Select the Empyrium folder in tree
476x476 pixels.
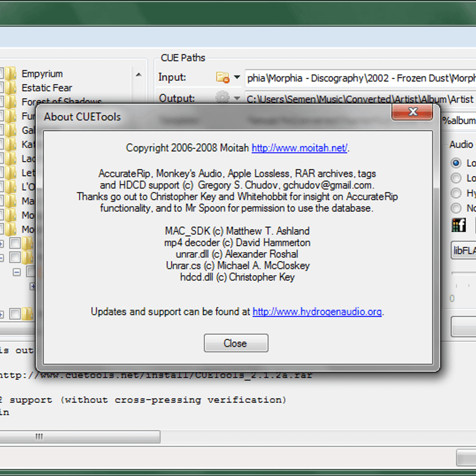coord(42,73)
